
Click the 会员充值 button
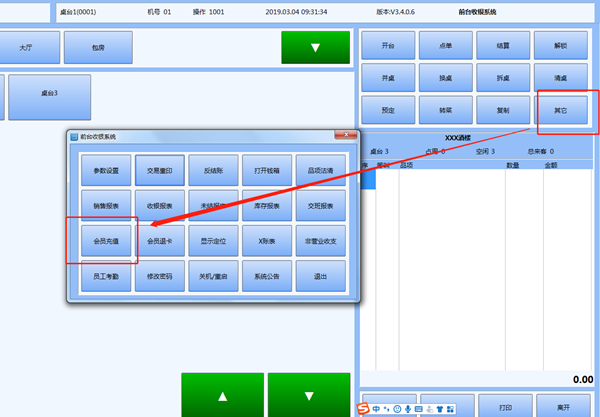[106, 240]
